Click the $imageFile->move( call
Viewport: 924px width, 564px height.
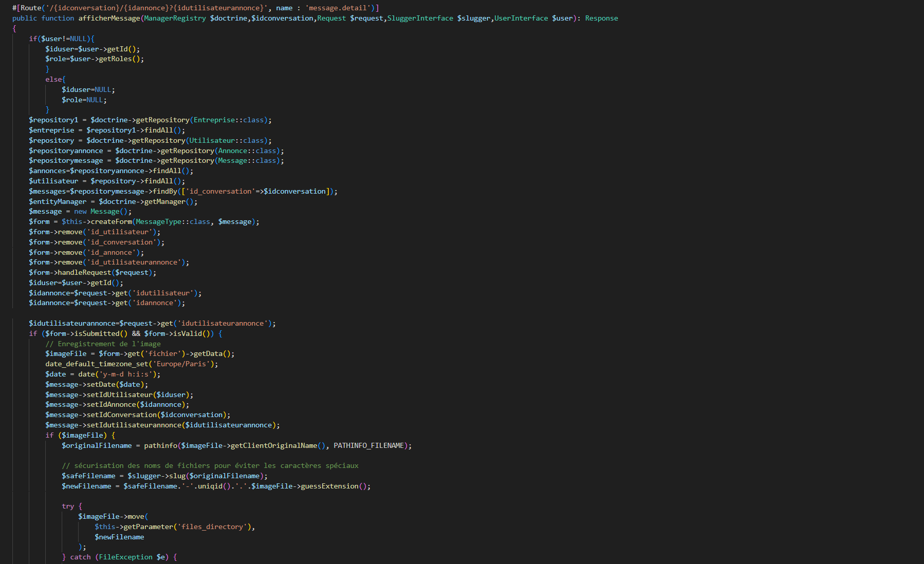[x=113, y=516]
